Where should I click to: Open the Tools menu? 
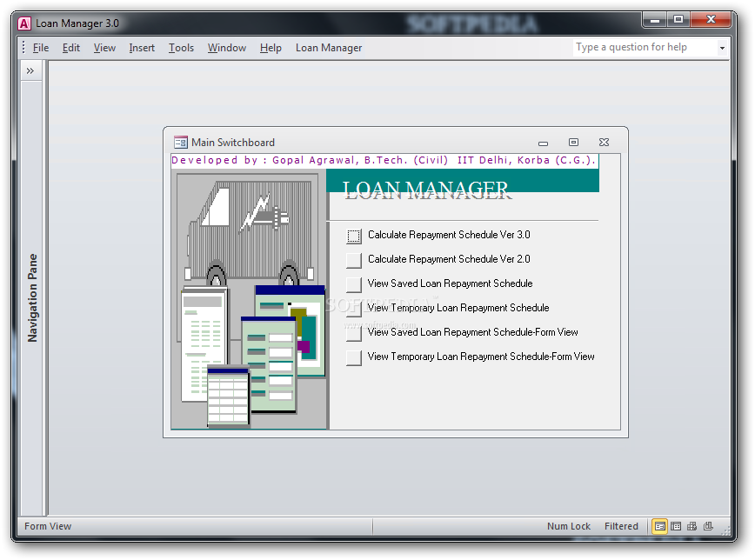pos(181,48)
